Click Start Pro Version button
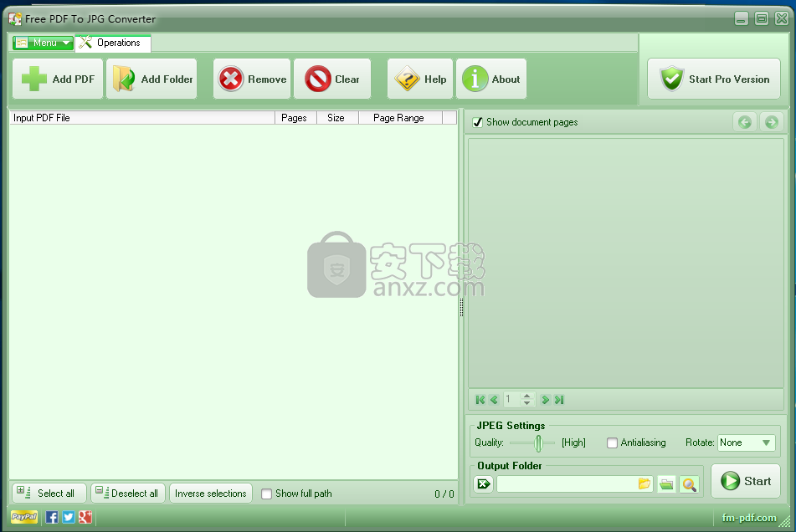Screen dimensions: 796x532 point(714,79)
